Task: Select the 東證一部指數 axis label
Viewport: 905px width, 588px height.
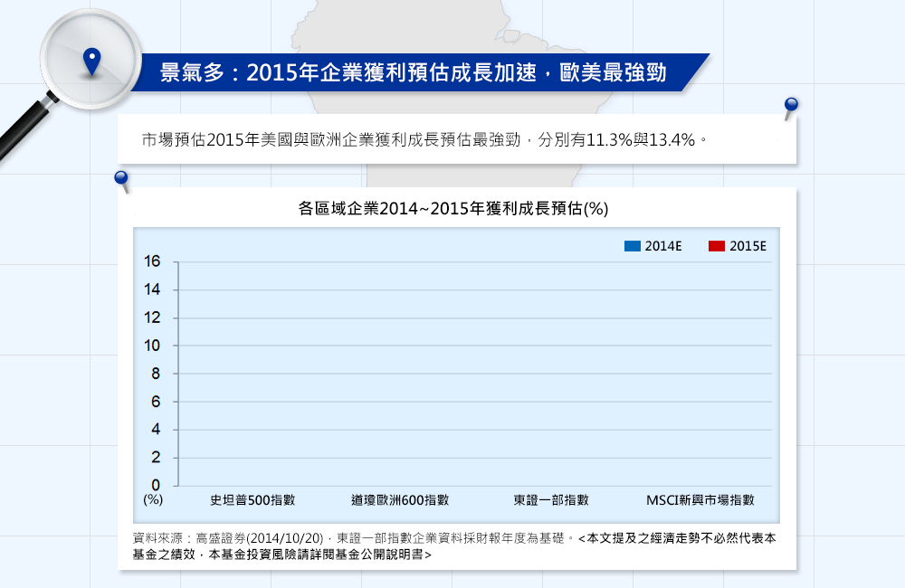Action: coord(551,499)
